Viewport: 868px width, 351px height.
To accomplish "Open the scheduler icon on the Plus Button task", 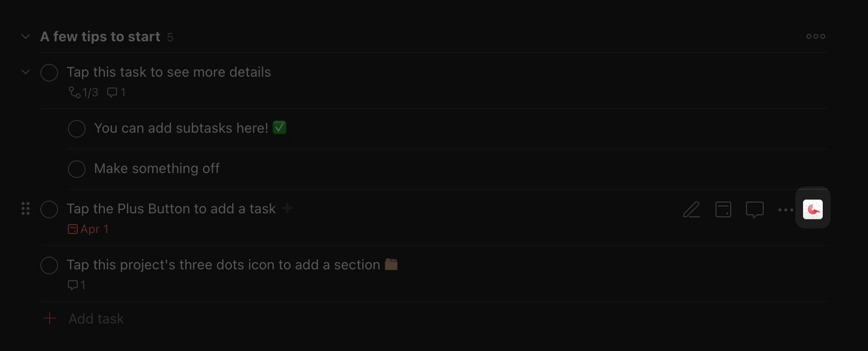I will click(723, 209).
